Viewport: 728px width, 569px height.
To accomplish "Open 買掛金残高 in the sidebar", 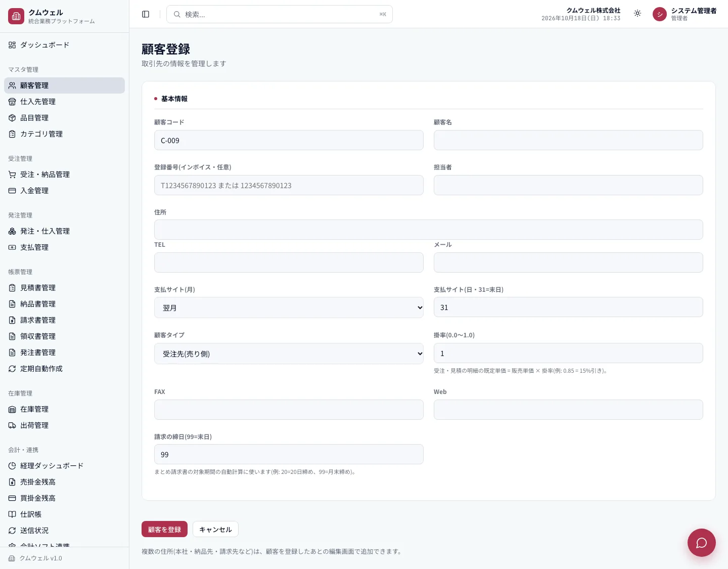I will (64, 498).
